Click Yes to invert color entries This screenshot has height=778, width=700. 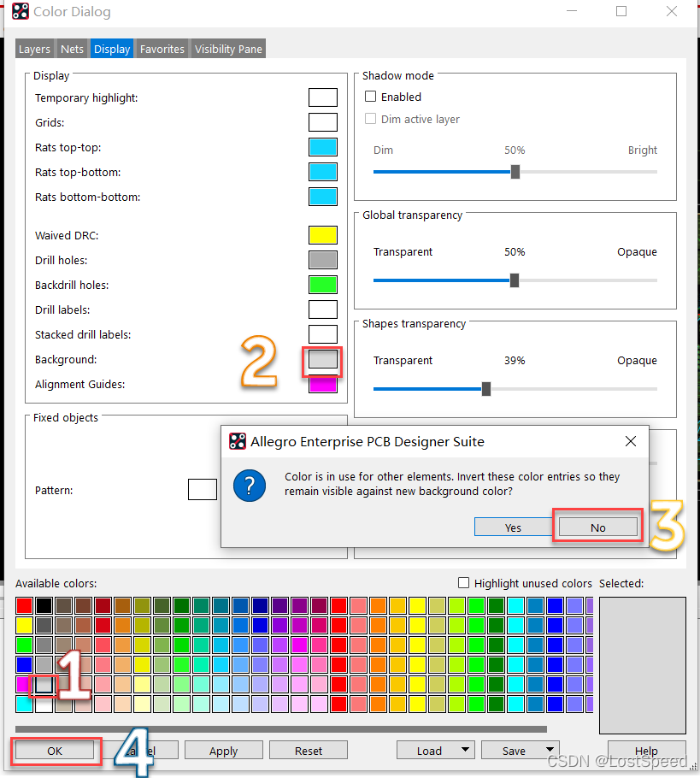(x=513, y=528)
